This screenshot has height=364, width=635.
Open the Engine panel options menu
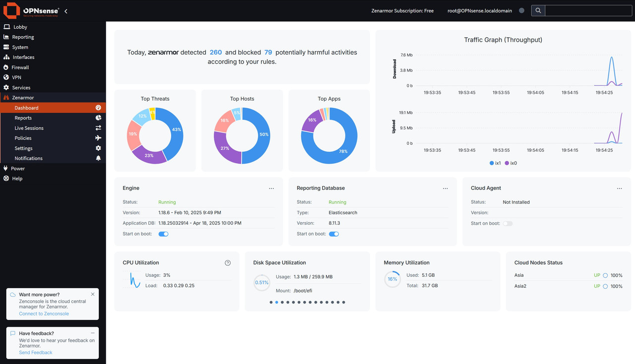coord(271,188)
